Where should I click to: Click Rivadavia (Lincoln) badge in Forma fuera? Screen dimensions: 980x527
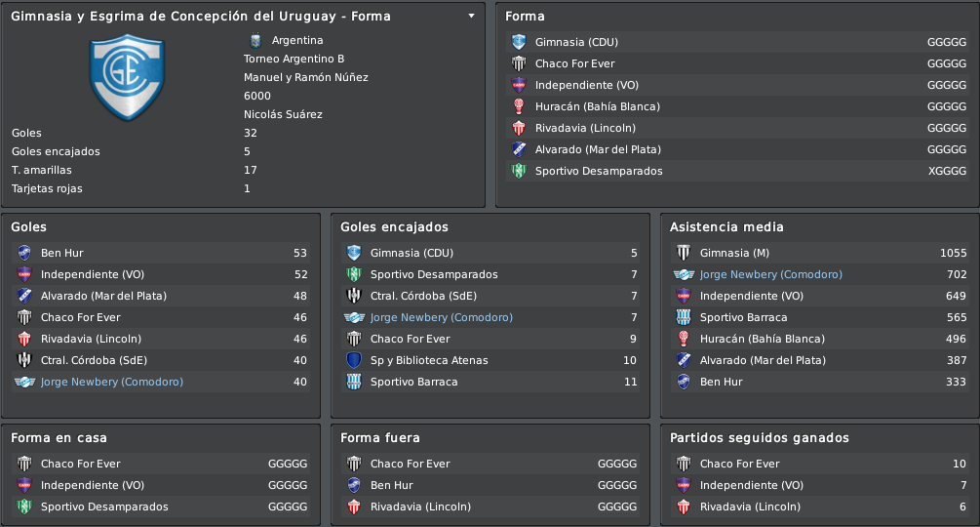point(354,507)
